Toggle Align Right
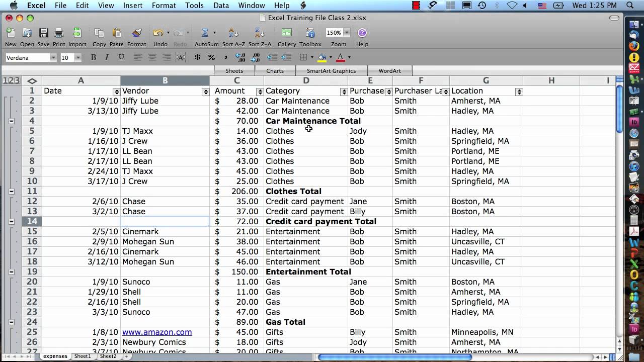 [x=166, y=58]
